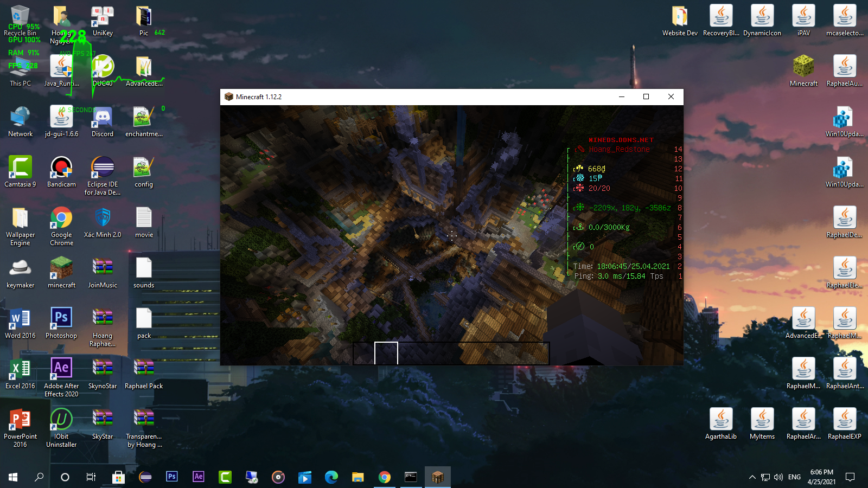Screen dimensions: 868x488
Task: Click the selected hotbar slot in Minecraft
Action: point(386,354)
